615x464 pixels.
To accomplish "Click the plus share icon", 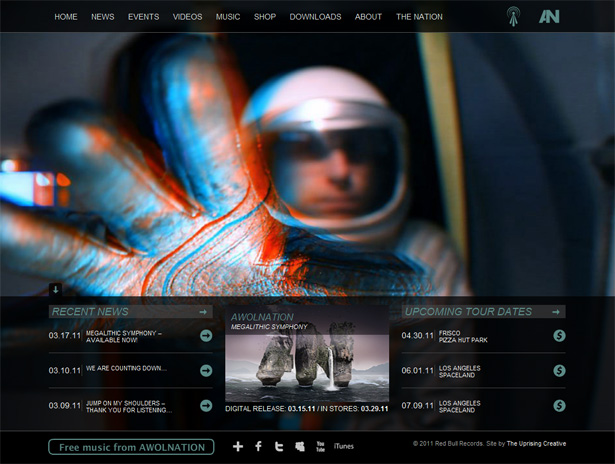I will click(238, 446).
